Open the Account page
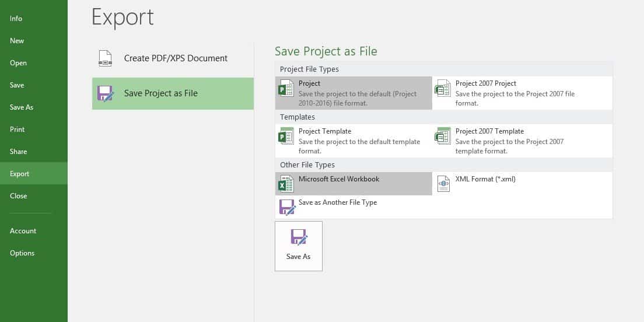 (23, 231)
